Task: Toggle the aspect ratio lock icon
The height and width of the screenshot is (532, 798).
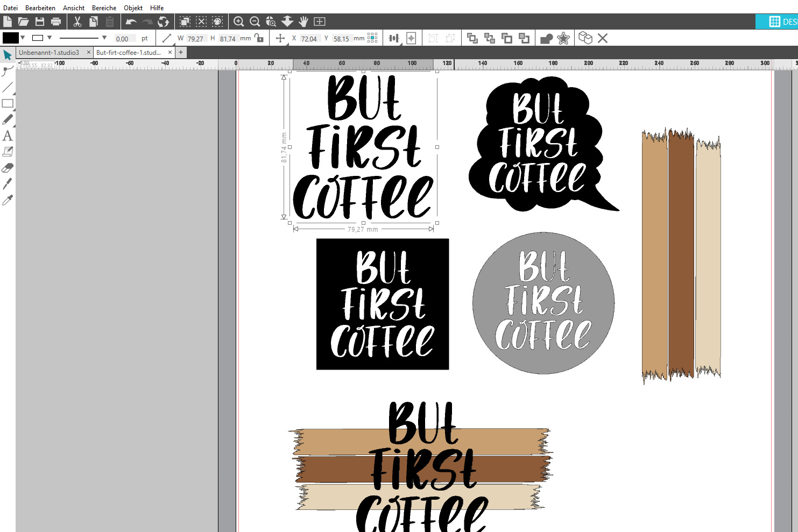Action: pyautogui.click(x=259, y=38)
